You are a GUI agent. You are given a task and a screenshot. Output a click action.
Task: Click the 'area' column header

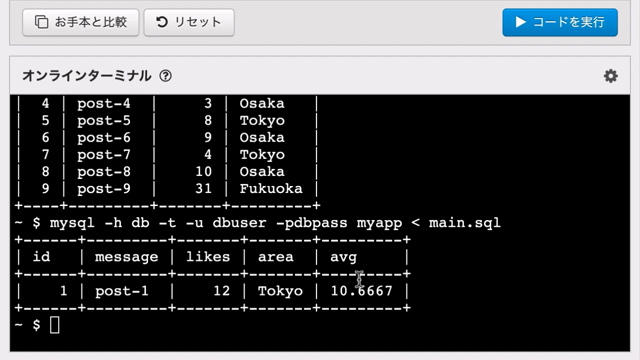click(276, 257)
